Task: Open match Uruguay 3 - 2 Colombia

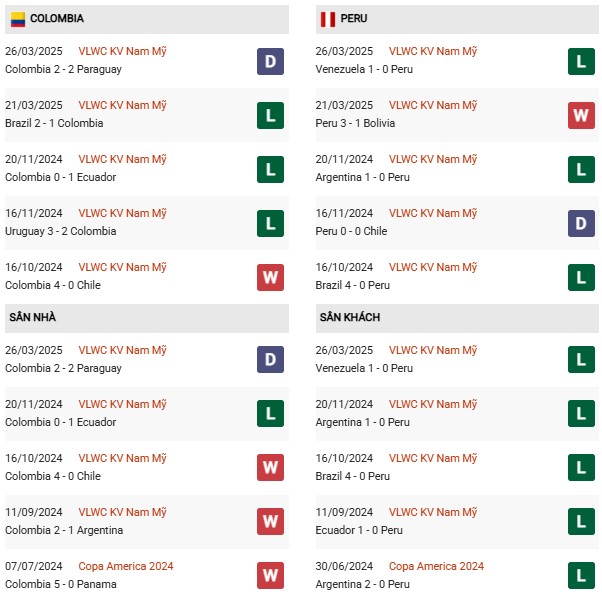Action: coord(61,231)
